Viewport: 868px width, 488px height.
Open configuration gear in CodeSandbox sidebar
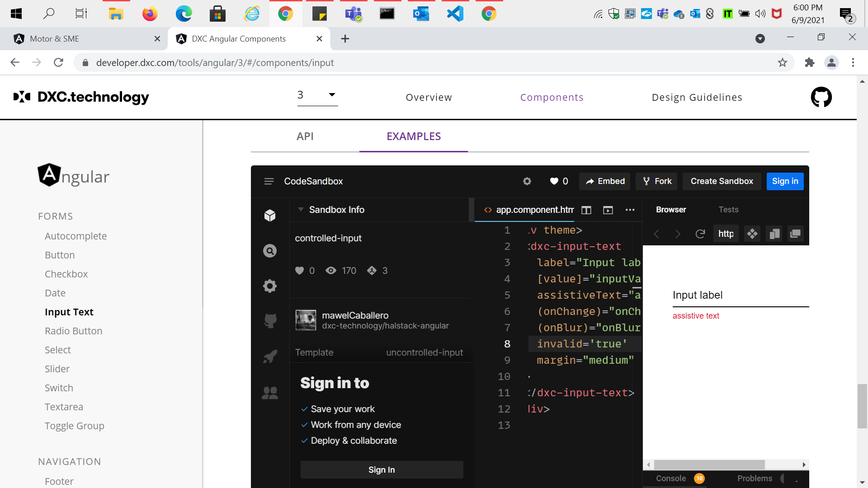[x=270, y=286]
